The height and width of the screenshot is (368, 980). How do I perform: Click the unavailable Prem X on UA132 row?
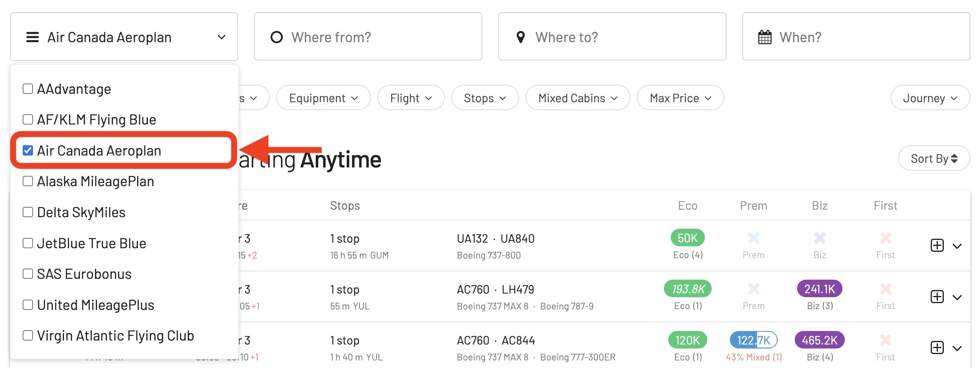[753, 238]
